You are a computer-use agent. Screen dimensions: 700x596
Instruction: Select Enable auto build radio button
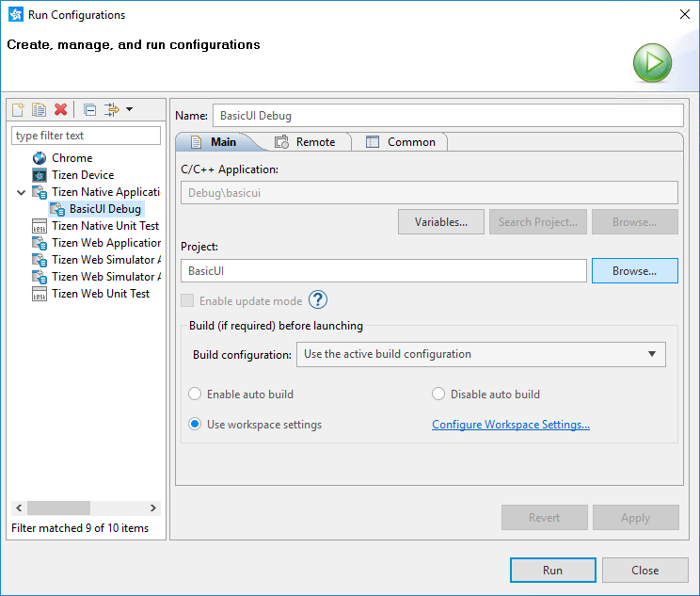point(195,395)
